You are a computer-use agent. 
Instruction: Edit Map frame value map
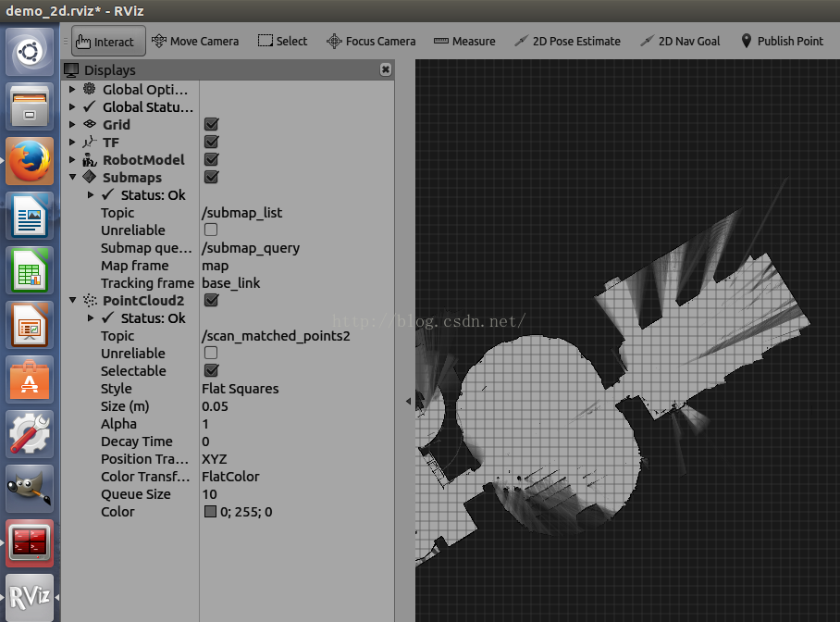297,266
